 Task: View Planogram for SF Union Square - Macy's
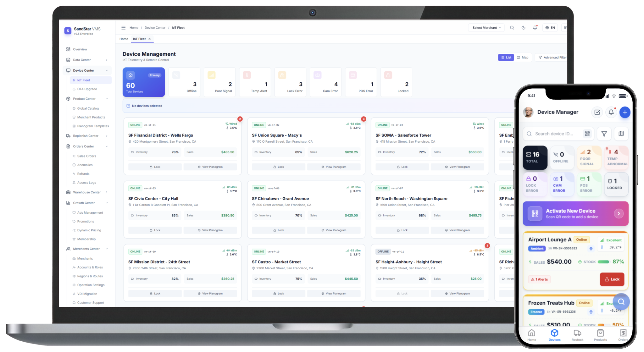pos(334,167)
